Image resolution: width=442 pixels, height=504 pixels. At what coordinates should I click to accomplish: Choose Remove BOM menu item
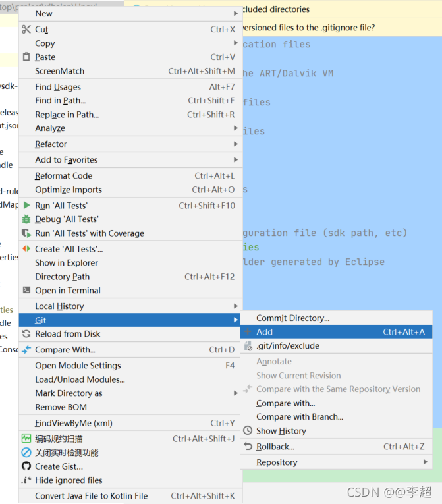(130, 407)
